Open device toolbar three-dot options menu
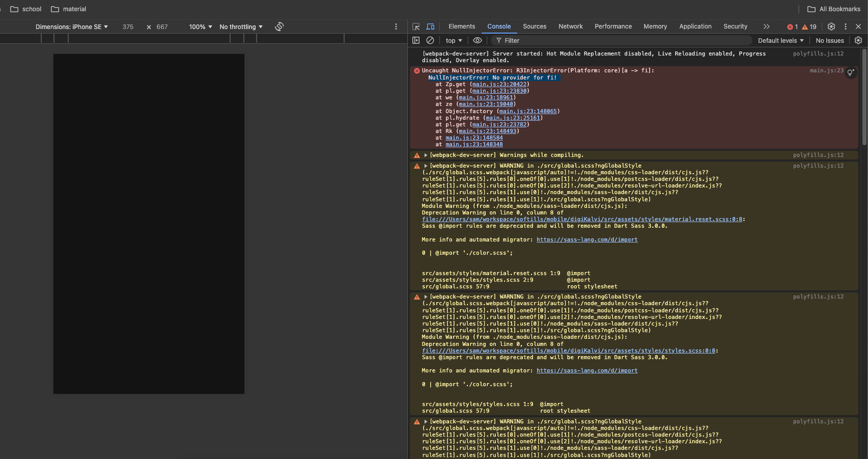This screenshot has height=459, width=868. click(396, 26)
